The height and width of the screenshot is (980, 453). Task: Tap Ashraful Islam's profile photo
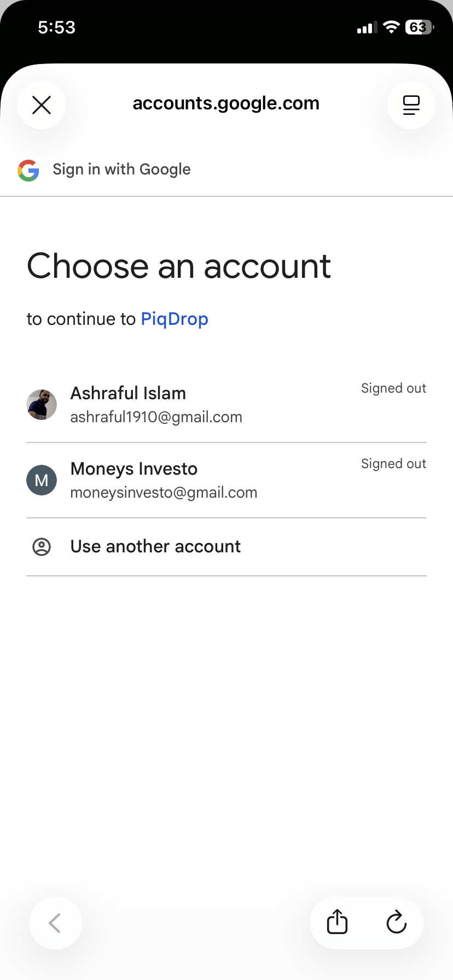point(42,405)
